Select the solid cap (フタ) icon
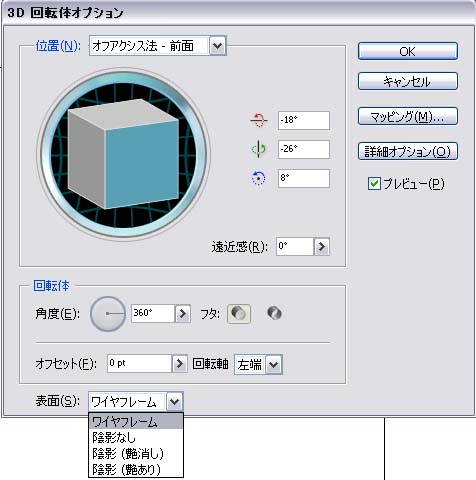This screenshot has height=480, width=476. coord(239,314)
